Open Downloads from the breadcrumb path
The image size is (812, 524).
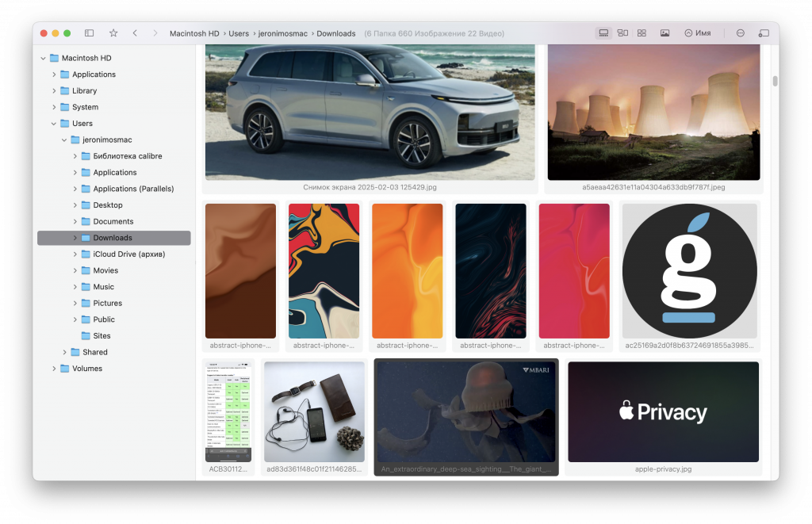336,33
